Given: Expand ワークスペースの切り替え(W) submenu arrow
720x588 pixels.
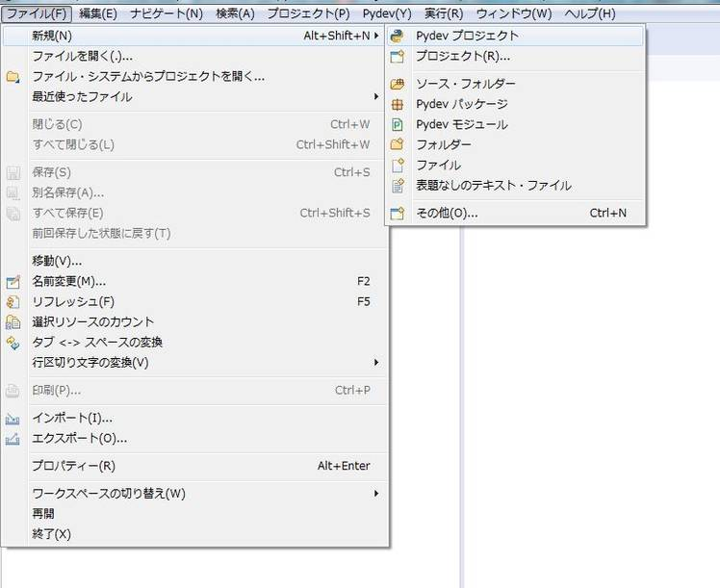Looking at the screenshot, I should tap(376, 494).
